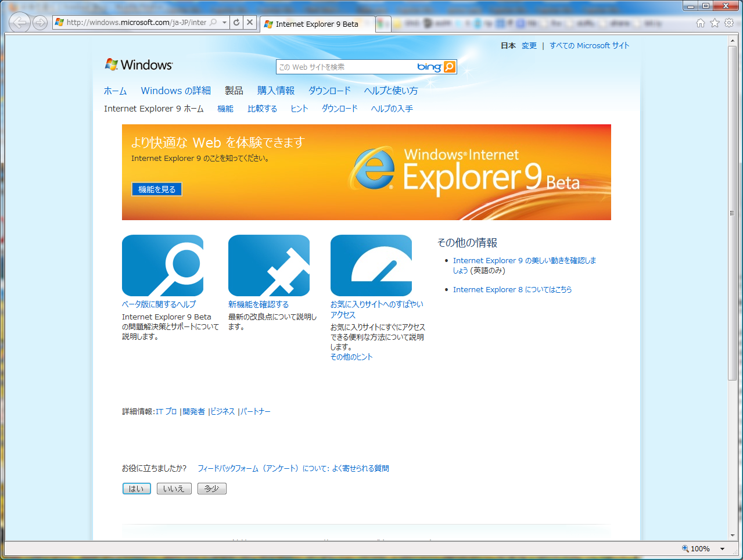The height and width of the screenshot is (560, 743).
Task: Open the top ダウンロード navigation item
Action: click(329, 91)
